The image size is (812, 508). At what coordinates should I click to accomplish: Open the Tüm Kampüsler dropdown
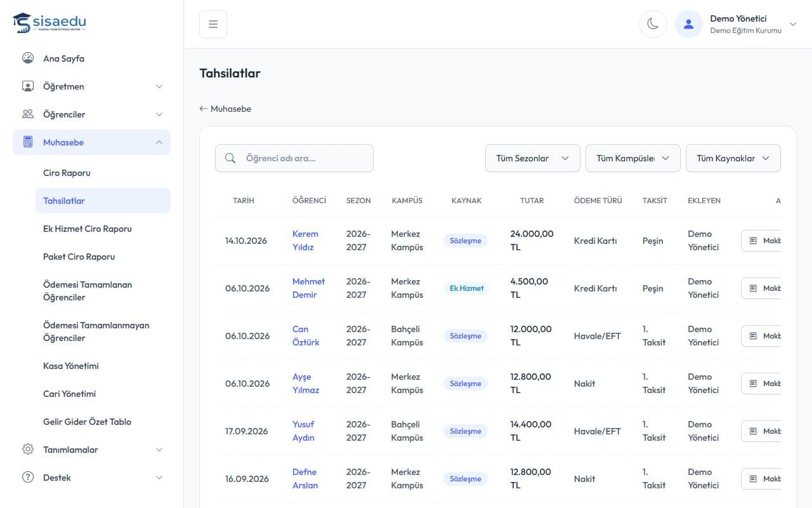pyautogui.click(x=633, y=158)
